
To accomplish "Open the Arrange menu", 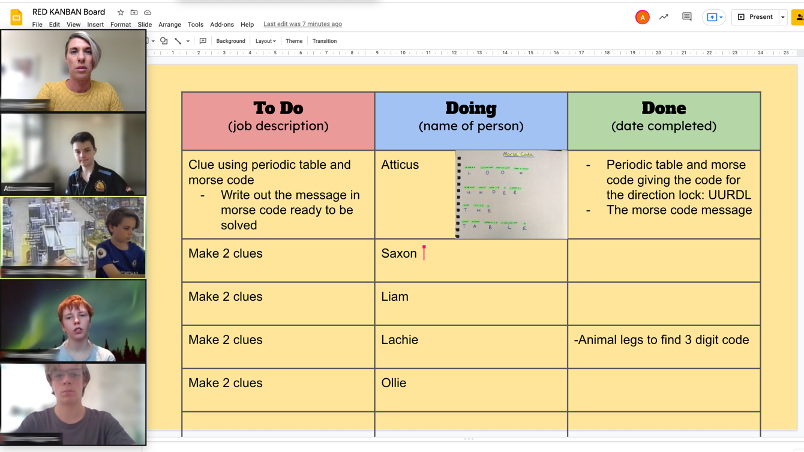I will 170,25.
